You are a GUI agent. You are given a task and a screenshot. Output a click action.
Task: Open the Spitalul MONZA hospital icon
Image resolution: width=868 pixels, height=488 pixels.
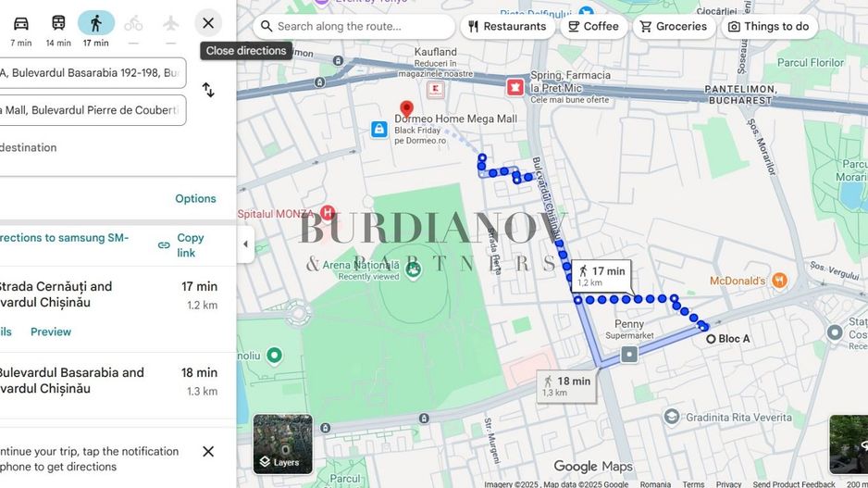328,212
